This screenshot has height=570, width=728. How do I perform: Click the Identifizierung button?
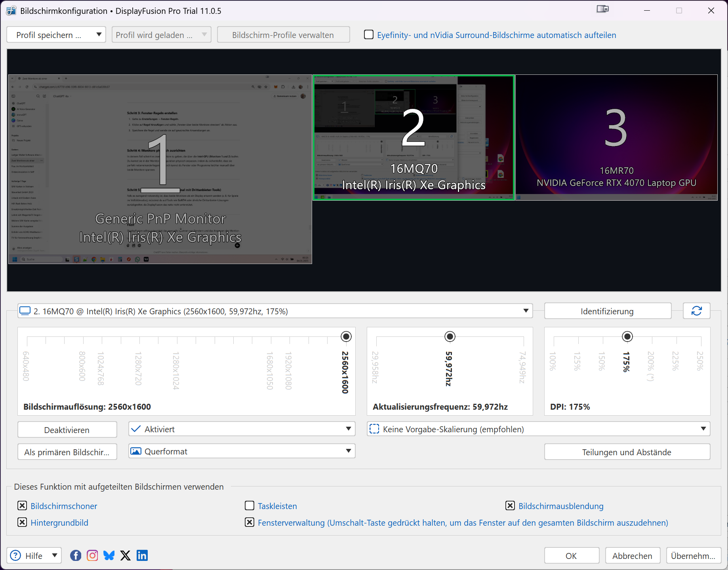coord(608,311)
